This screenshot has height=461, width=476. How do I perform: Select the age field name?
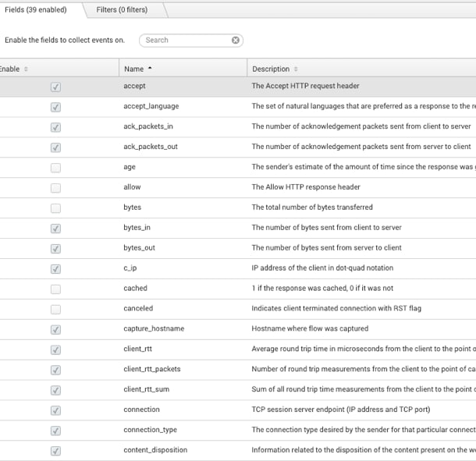(130, 167)
